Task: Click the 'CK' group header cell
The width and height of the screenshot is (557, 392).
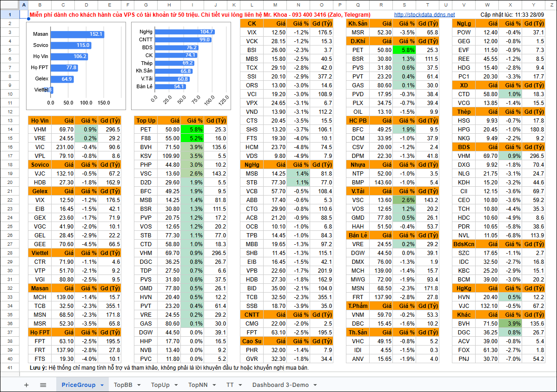Action: pos(252,23)
